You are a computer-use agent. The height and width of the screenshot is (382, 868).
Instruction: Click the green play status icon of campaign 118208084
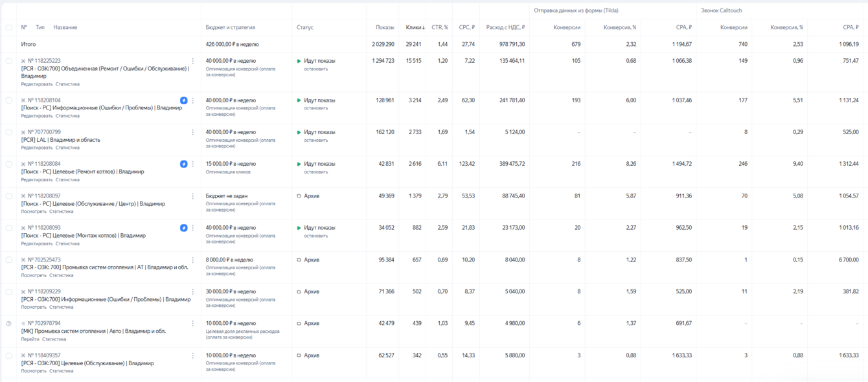click(x=299, y=164)
